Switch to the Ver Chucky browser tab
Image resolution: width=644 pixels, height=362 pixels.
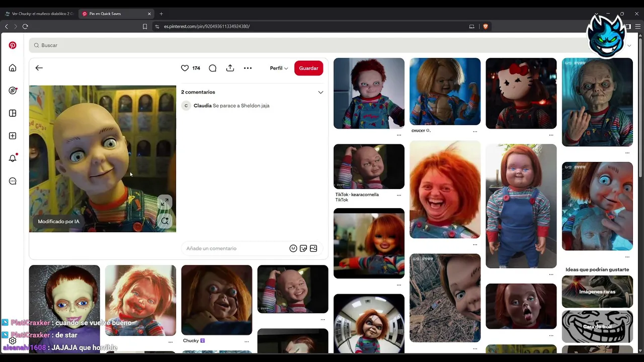tap(39, 14)
